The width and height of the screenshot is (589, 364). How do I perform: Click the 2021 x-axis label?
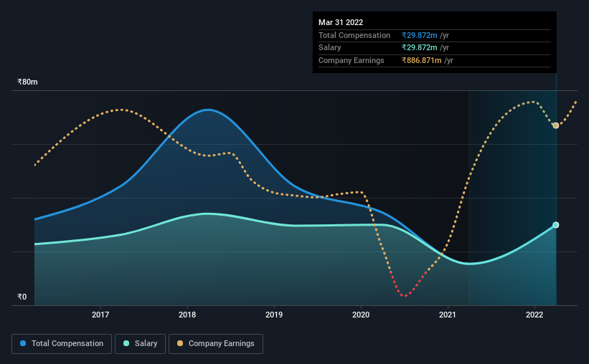pyautogui.click(x=448, y=315)
